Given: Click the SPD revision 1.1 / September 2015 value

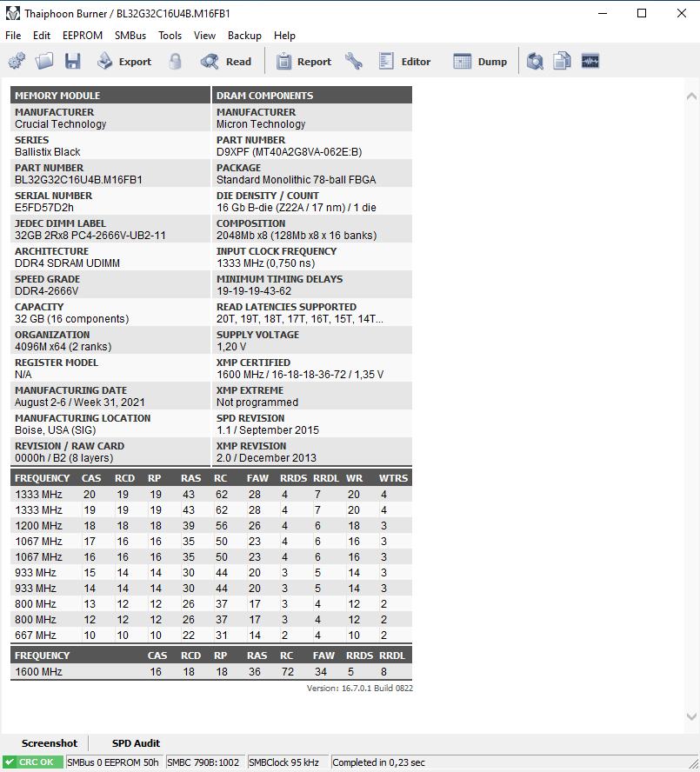Looking at the screenshot, I should pos(268,429).
